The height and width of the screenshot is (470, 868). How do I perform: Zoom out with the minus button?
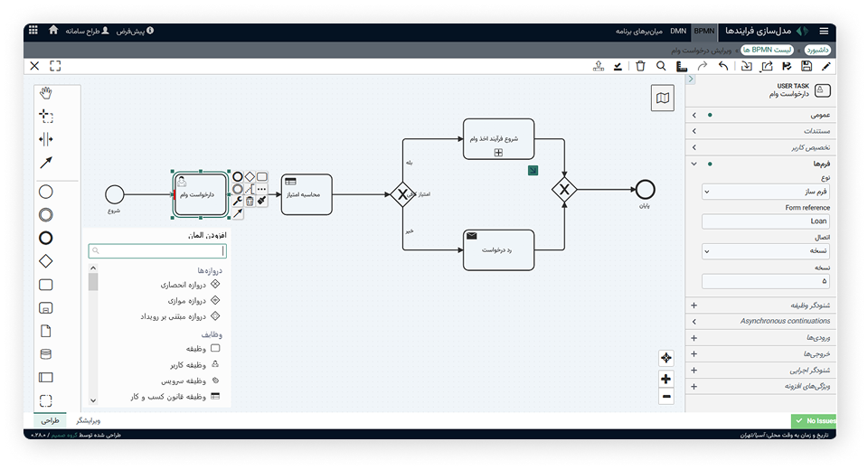click(x=666, y=397)
